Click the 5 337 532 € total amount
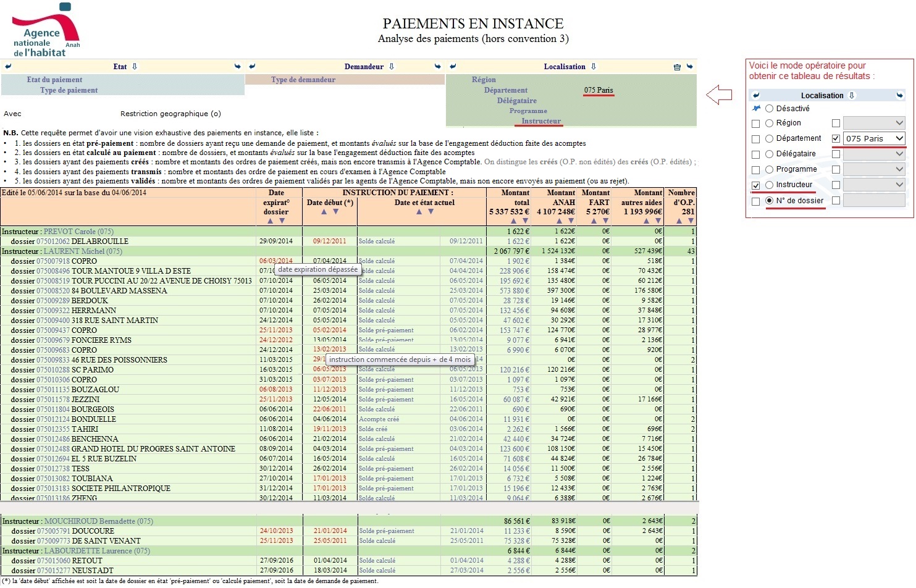Viewport: 916px width, 588px height. [510, 212]
